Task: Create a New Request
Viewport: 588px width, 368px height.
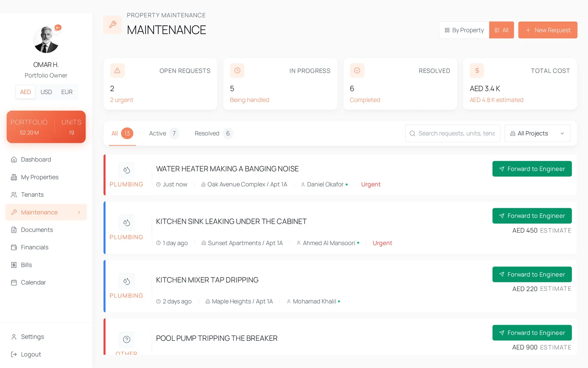Action: (x=548, y=30)
